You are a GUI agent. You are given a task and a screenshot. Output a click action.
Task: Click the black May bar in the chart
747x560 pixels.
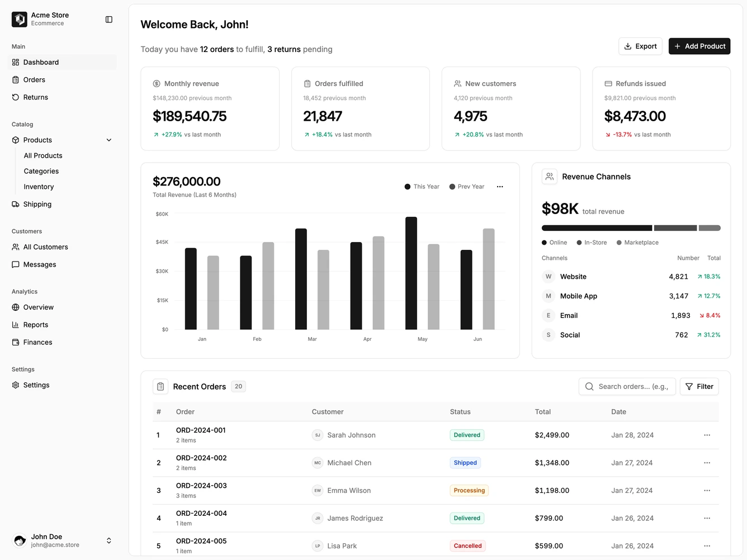point(411,273)
